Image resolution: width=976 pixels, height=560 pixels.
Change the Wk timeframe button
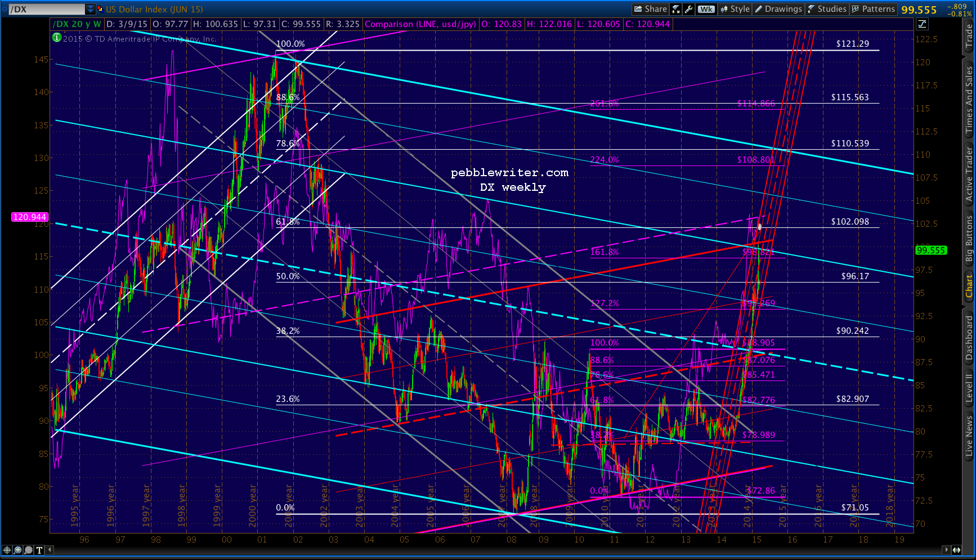click(x=706, y=9)
